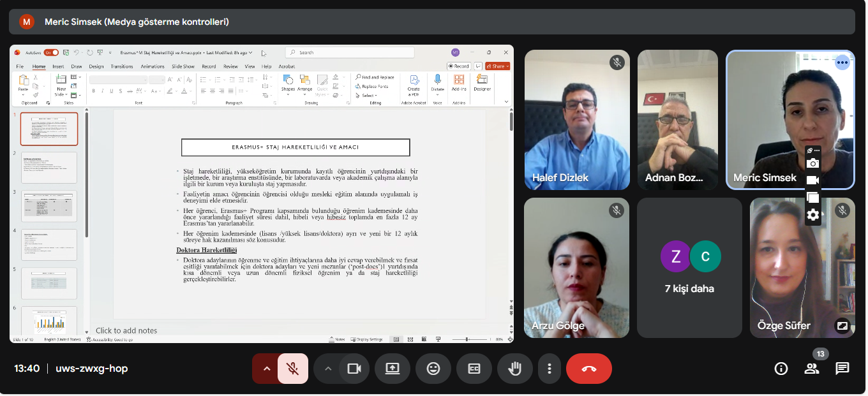Viewport: 868px width, 396px height.
Task: Open the Design tab in PowerPoint
Action: point(96,66)
